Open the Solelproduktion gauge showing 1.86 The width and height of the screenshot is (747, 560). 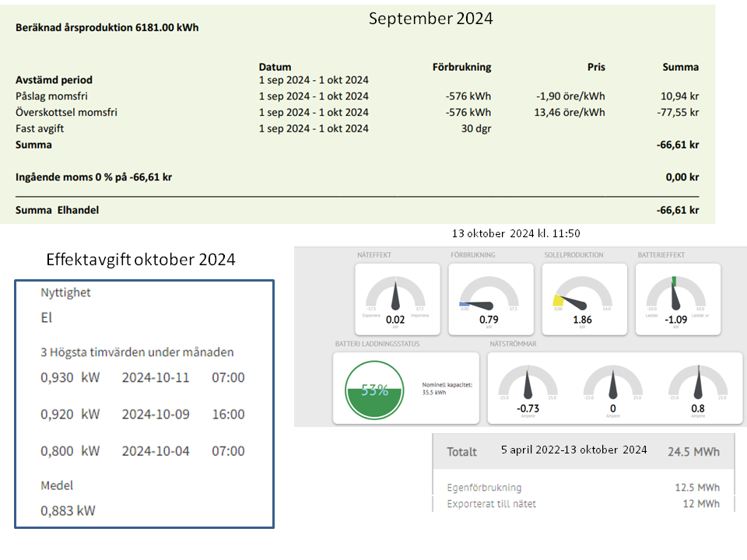584,299
